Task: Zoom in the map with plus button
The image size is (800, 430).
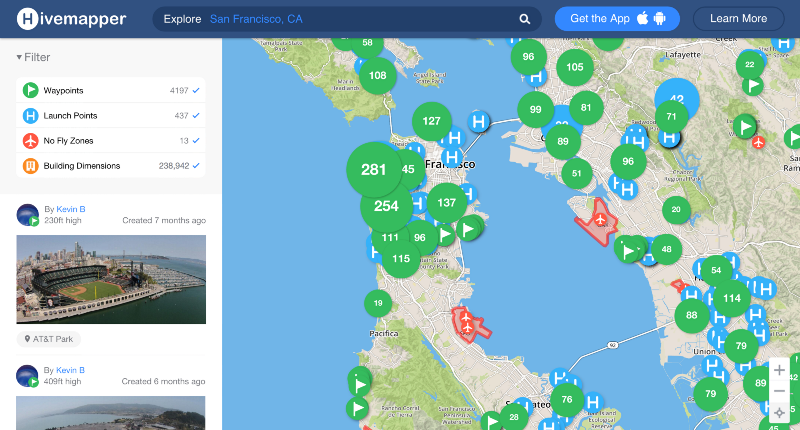Action: coord(779,370)
